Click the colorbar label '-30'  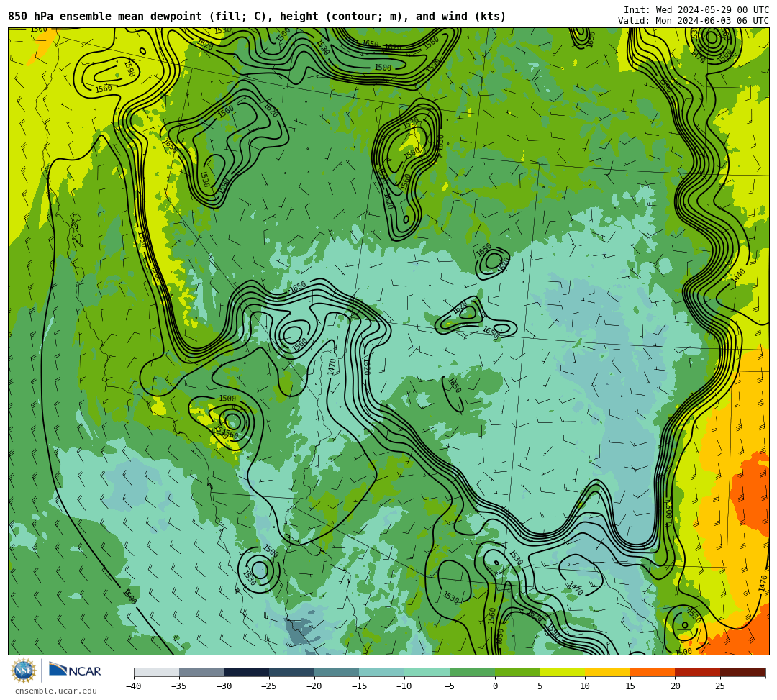[x=224, y=686]
